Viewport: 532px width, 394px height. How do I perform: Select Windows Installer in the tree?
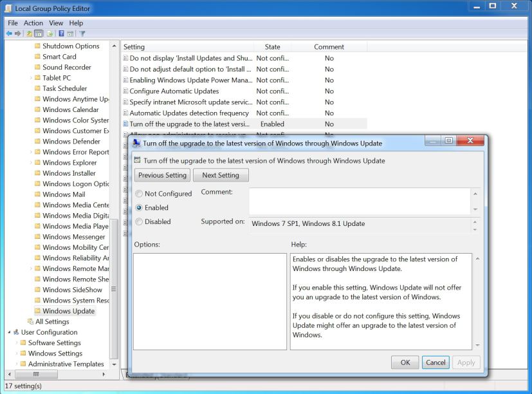pos(69,173)
